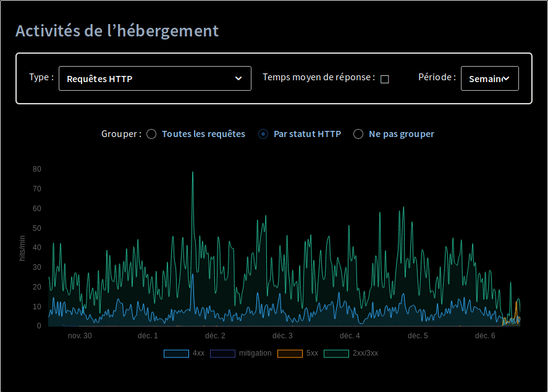Pick the Ne pas grouper radio option
Viewport: 548px width, 392px height.
(x=358, y=135)
